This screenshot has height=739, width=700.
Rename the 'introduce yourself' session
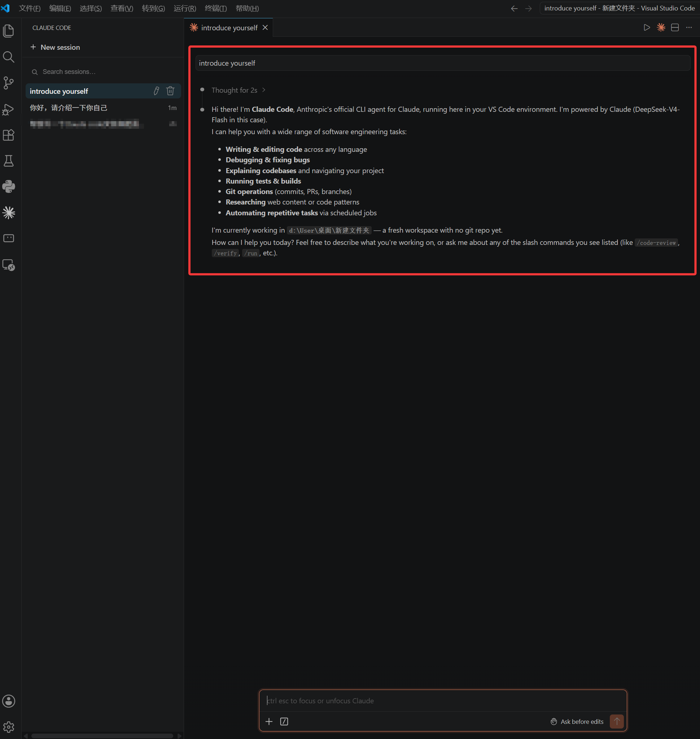pyautogui.click(x=156, y=91)
